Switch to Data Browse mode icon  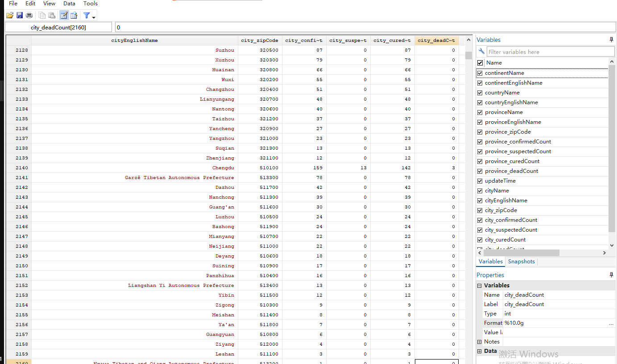[74, 16]
